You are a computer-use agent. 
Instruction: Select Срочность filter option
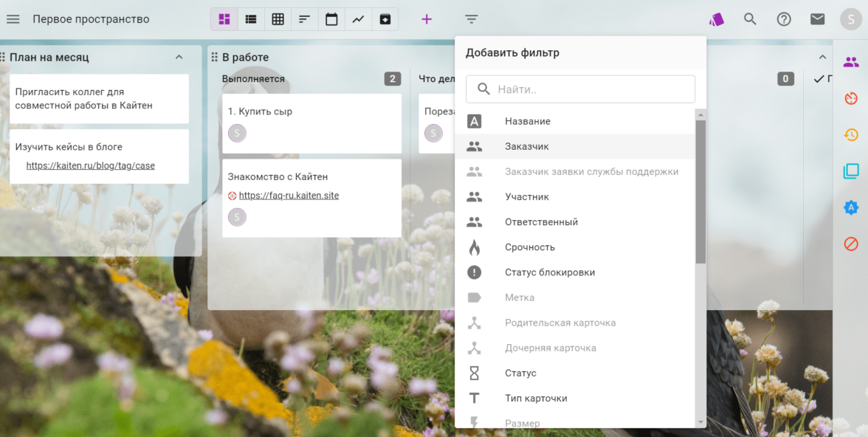coord(575,247)
